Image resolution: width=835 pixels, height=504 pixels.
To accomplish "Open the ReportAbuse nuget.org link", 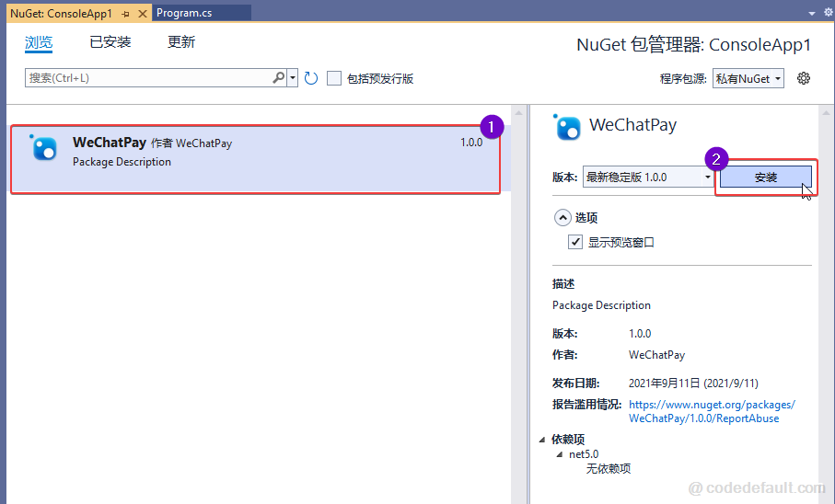I will 712,411.
